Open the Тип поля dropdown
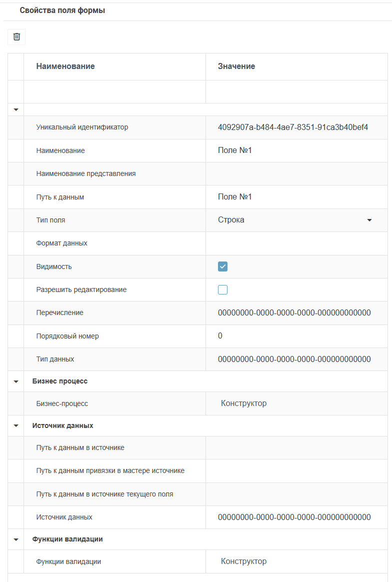Image resolution: width=392 pixels, height=582 pixels. click(x=369, y=220)
